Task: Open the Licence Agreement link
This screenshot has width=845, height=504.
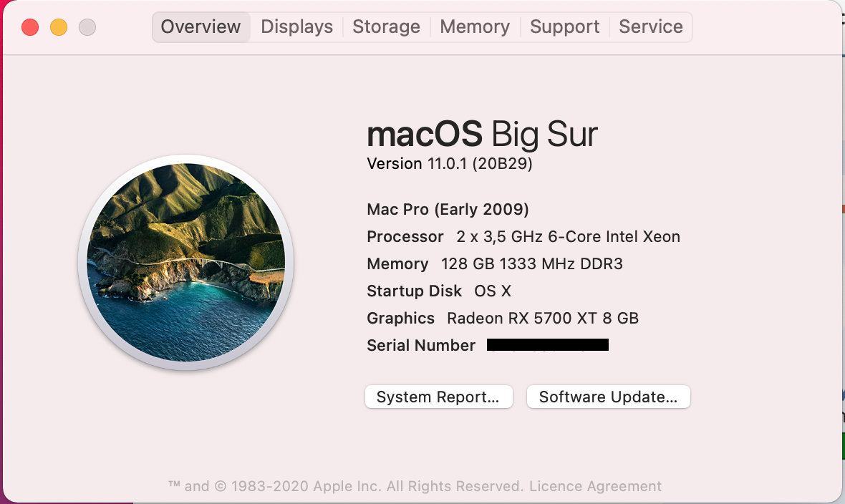Action: 595,486
